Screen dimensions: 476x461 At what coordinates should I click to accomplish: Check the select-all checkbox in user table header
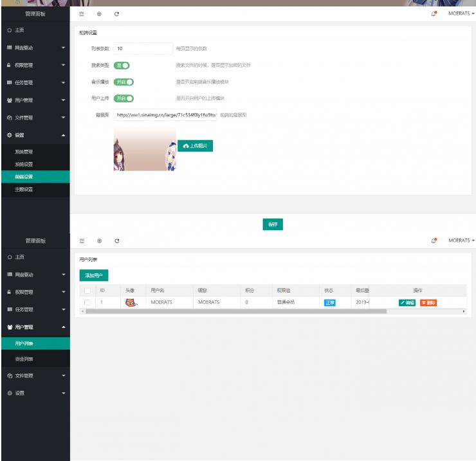(x=87, y=291)
